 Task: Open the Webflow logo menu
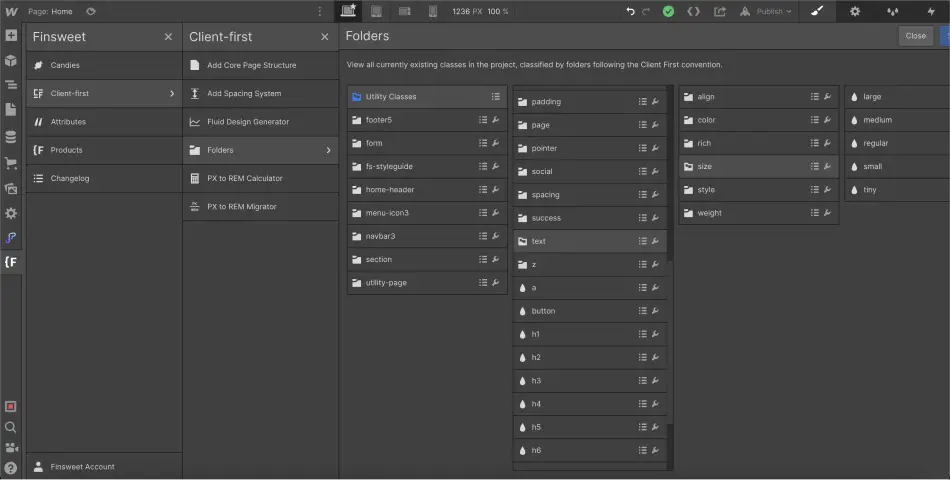point(11,12)
